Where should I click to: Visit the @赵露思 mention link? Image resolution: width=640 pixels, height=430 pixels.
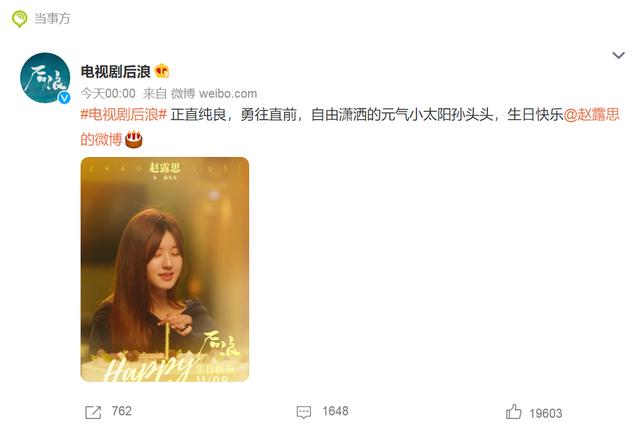(591, 115)
